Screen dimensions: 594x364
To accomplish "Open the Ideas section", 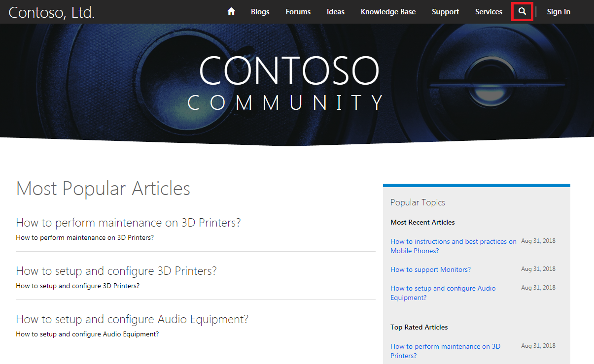I will [336, 12].
